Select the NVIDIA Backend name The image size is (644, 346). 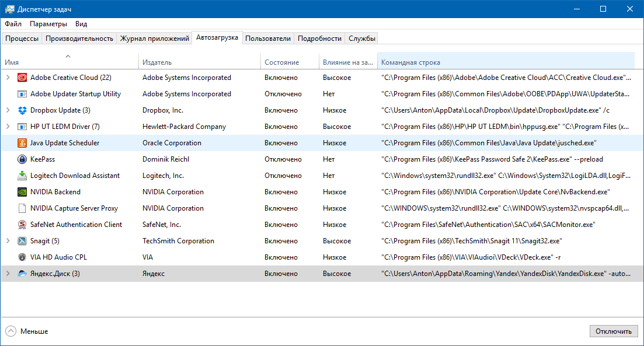pos(55,192)
